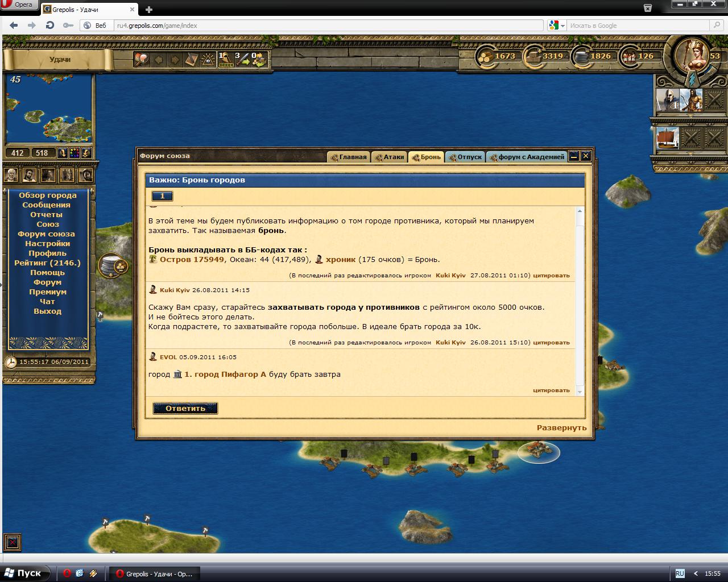Select the Бронь forum tab
Screen dimensions: 728x582
coord(427,157)
